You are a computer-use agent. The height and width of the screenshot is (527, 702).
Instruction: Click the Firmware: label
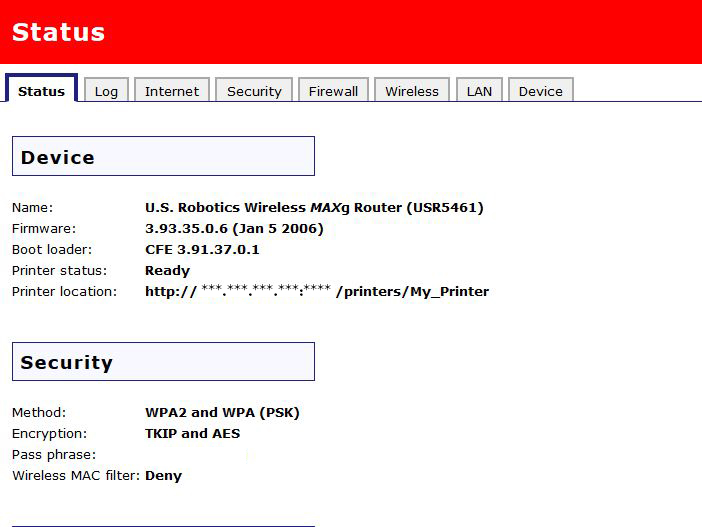click(44, 229)
